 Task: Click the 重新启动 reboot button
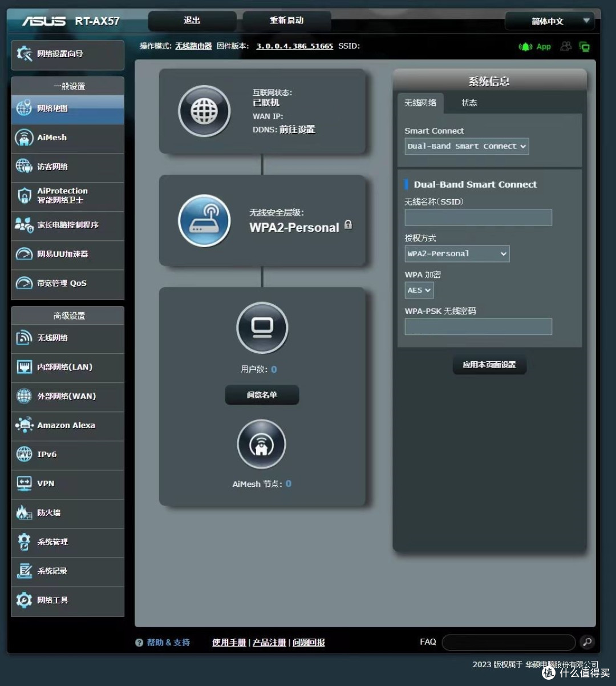click(x=287, y=21)
